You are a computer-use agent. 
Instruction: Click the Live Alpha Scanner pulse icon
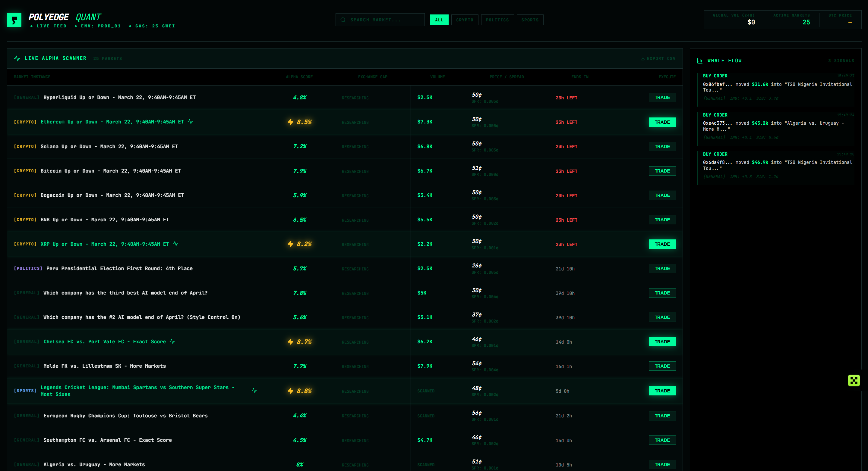(x=17, y=58)
